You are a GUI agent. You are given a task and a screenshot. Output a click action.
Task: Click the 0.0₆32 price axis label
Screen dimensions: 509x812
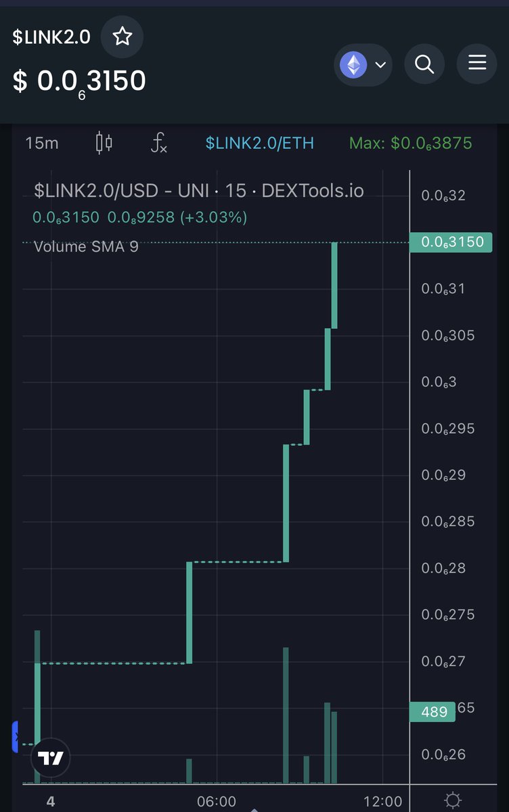(443, 196)
